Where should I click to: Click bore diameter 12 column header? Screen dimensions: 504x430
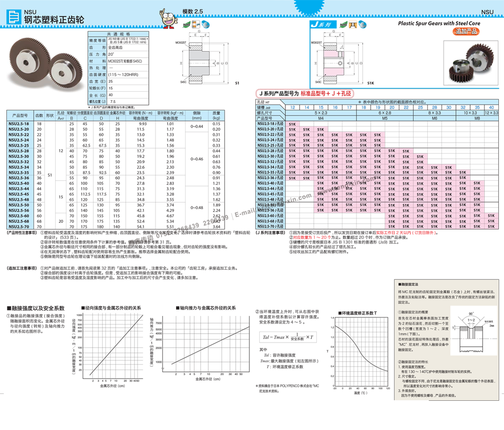point(292,107)
